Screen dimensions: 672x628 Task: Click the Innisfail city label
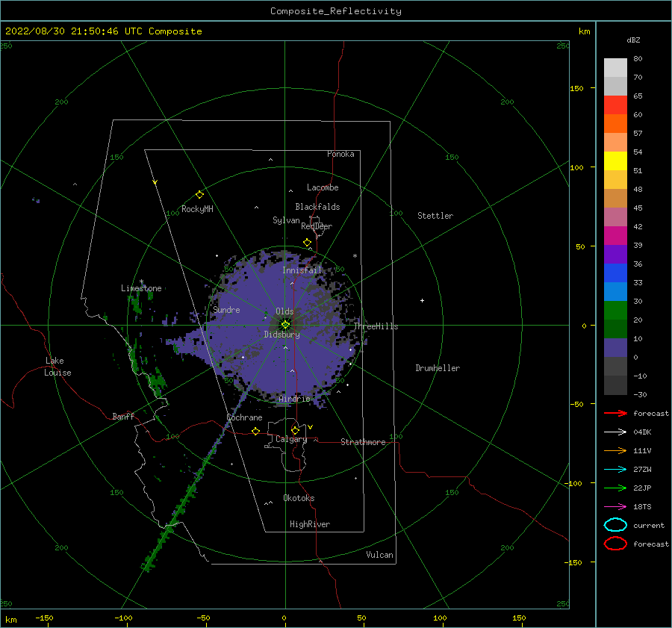point(302,270)
